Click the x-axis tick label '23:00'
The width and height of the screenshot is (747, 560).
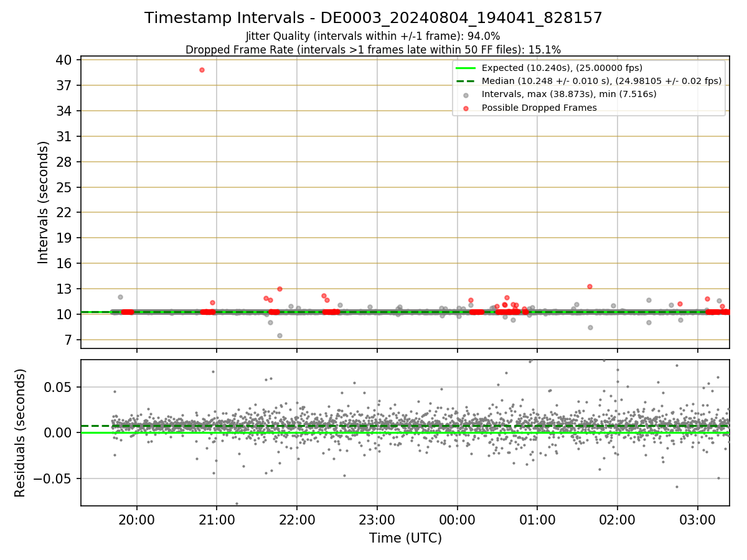[377, 520]
